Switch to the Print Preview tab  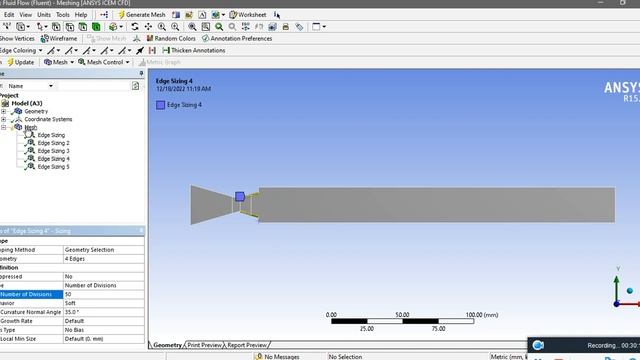[x=204, y=345]
